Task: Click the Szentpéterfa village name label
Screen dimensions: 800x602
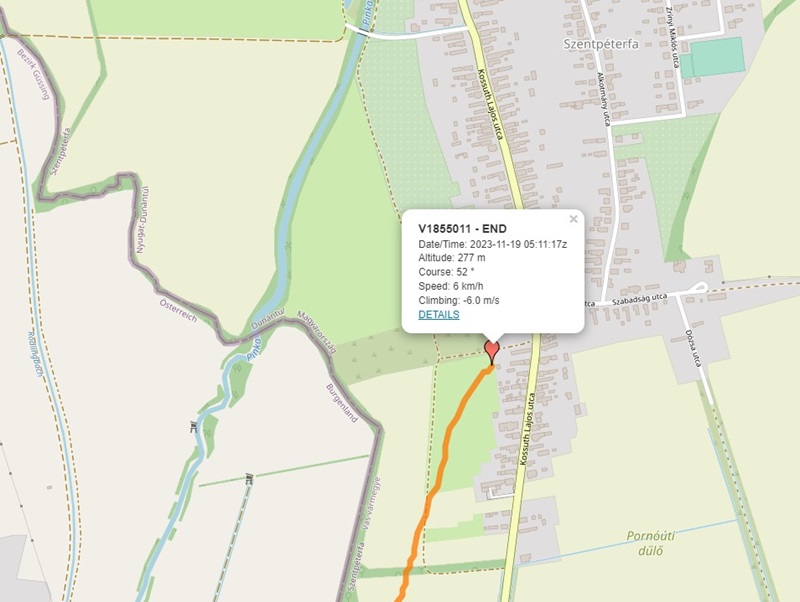Action: (x=601, y=44)
